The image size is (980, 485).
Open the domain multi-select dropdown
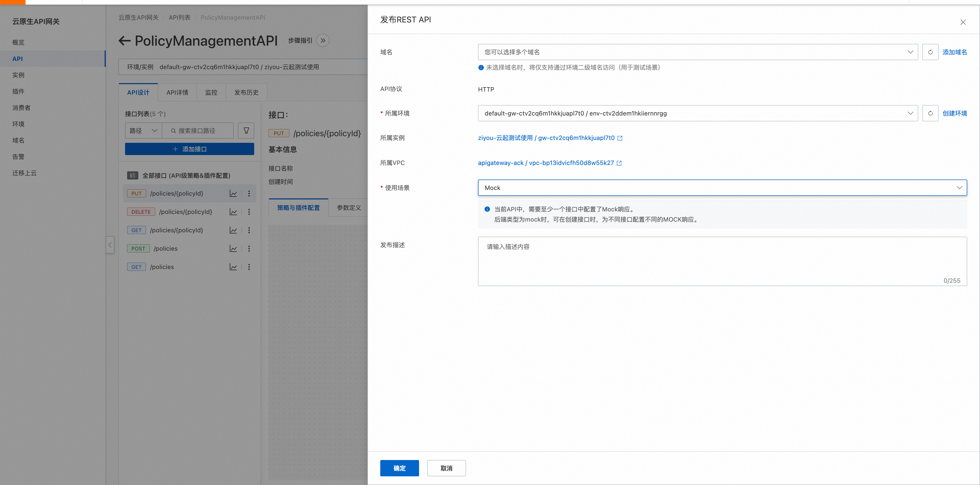[x=697, y=52]
